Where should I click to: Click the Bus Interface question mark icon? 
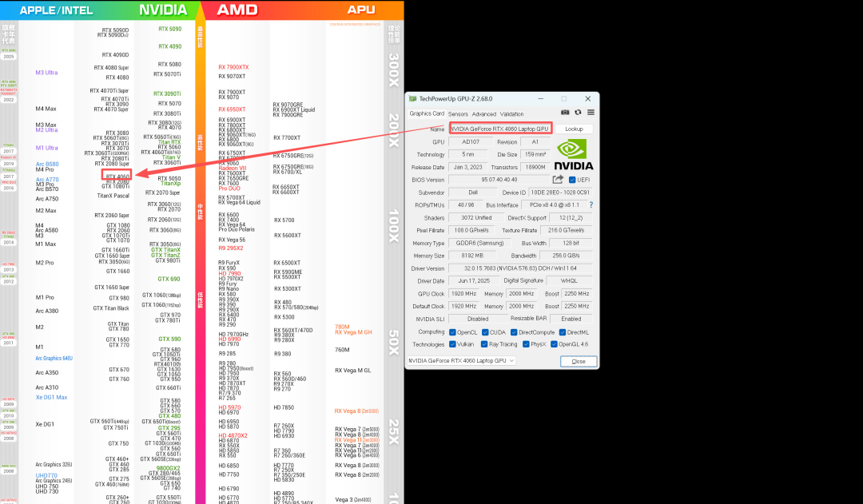[591, 204]
